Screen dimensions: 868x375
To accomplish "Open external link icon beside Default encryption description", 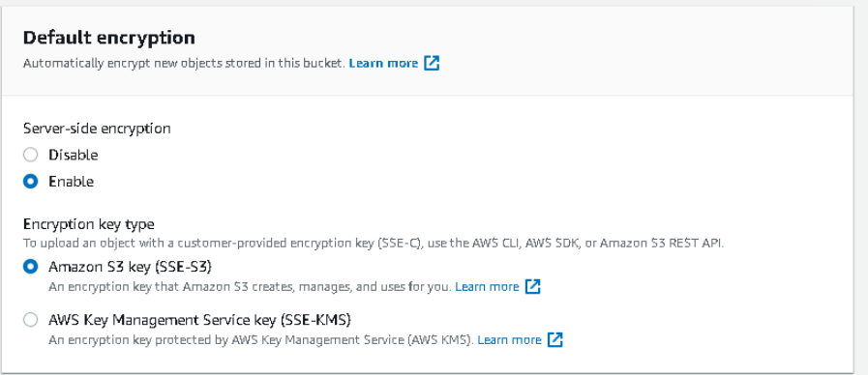I will 432,63.
